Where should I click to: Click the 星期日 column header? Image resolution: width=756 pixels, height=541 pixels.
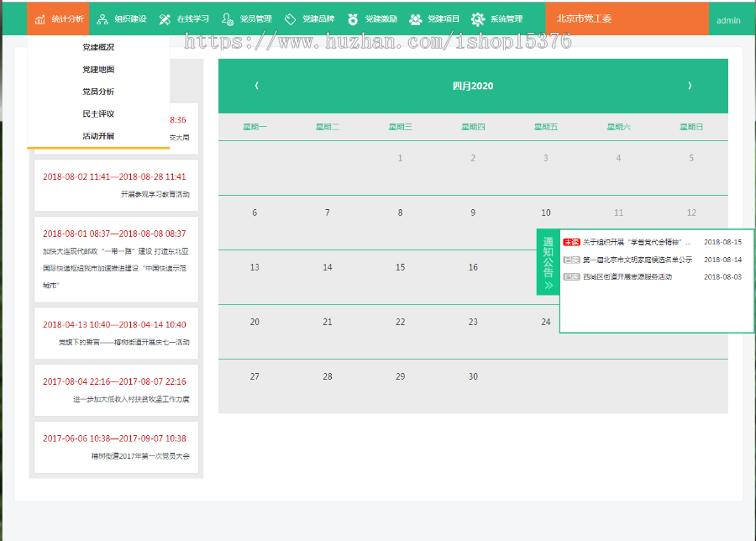click(x=691, y=127)
